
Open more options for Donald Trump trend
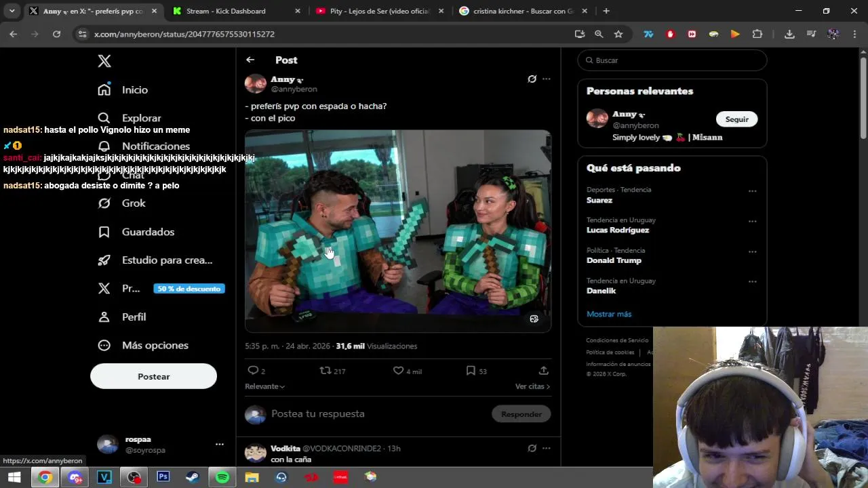[752, 251]
